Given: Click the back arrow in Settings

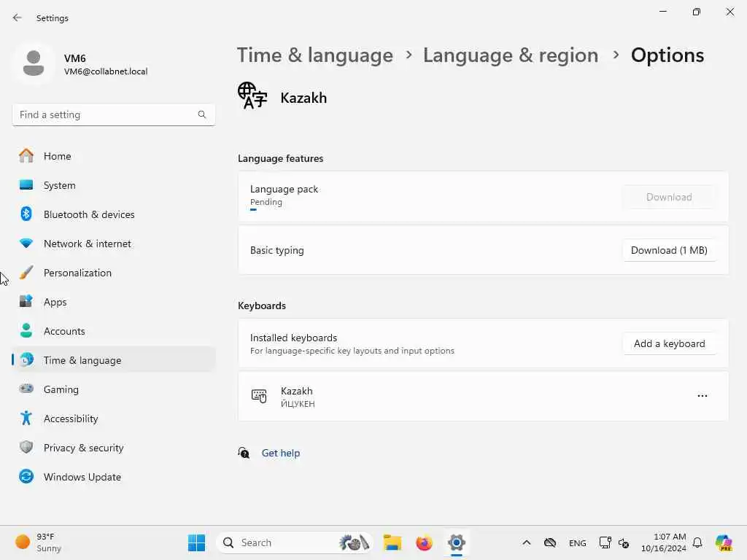Looking at the screenshot, I should [18, 17].
